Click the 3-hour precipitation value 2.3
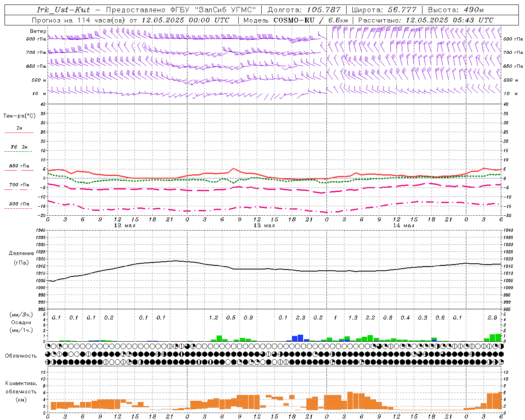The image size is (525, 420). click(301, 318)
